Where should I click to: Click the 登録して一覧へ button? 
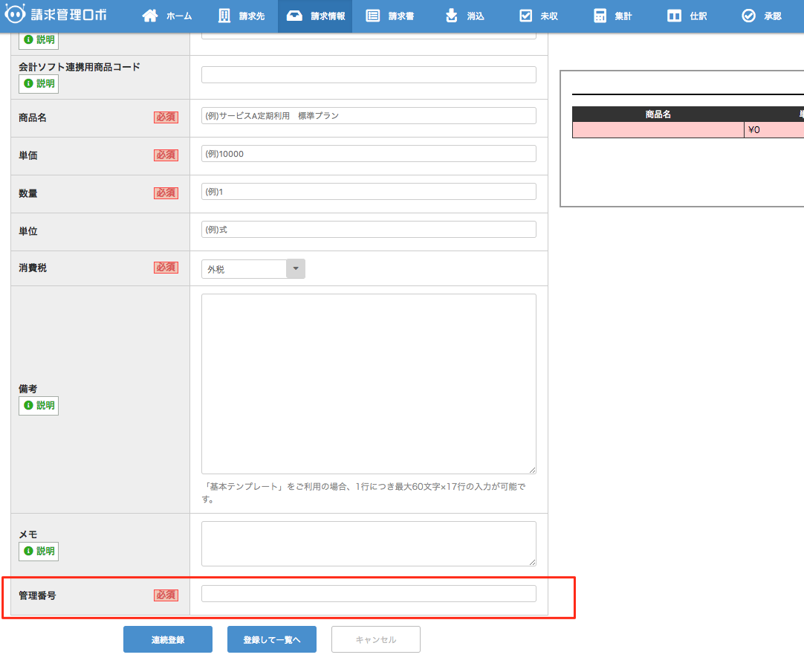pos(272,639)
